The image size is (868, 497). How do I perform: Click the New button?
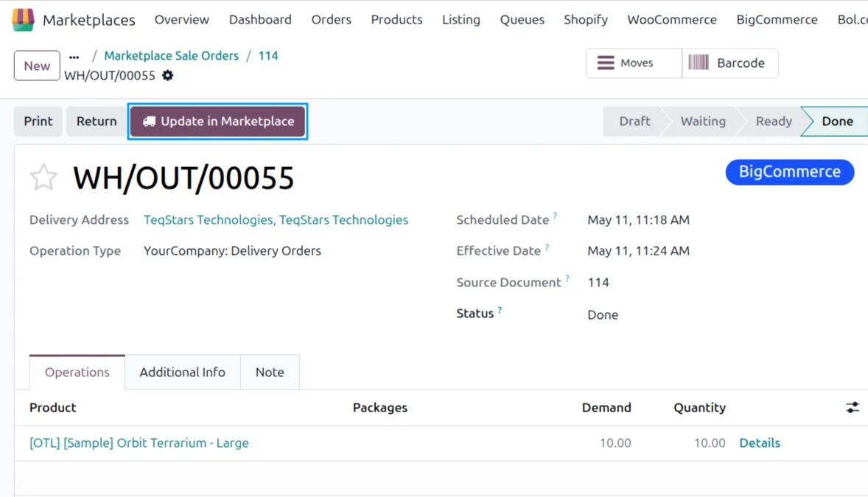coord(37,66)
